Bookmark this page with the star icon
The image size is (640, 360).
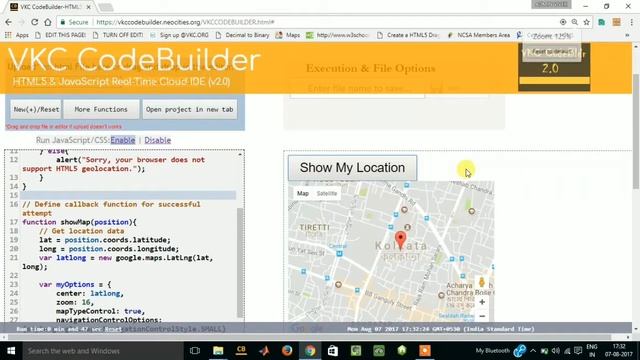587,22
